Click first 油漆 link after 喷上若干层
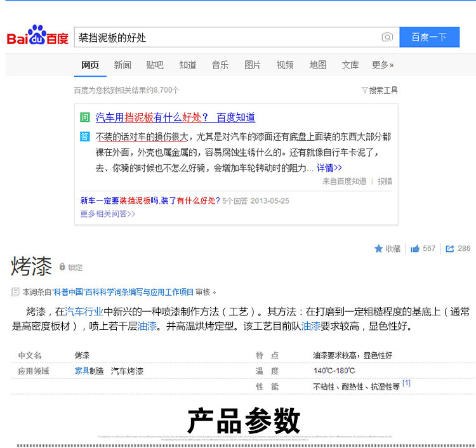Image resolution: width=476 pixels, height=448 pixels. click(x=147, y=326)
